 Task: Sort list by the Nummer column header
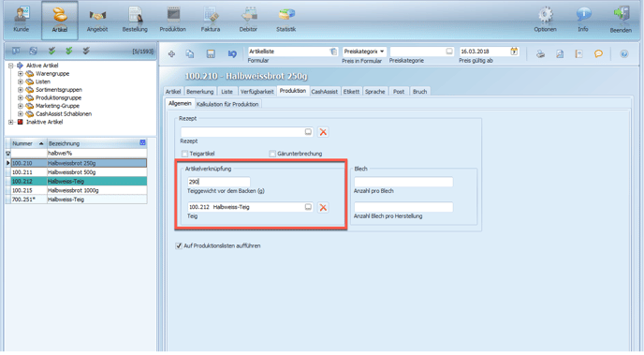(28, 143)
